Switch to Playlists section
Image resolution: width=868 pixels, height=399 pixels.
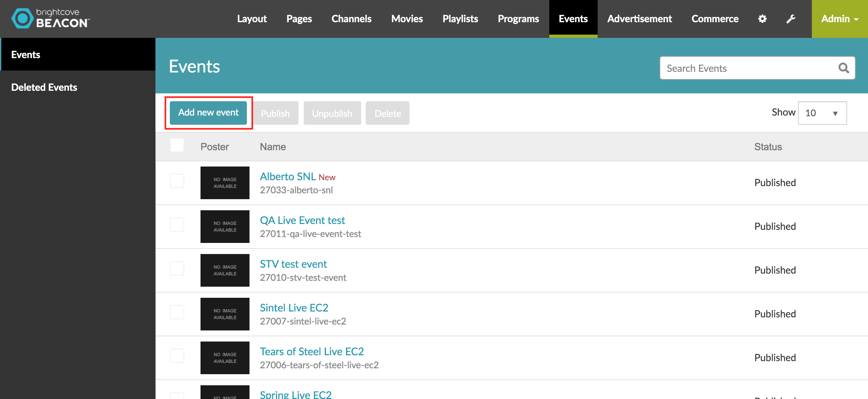(x=460, y=19)
